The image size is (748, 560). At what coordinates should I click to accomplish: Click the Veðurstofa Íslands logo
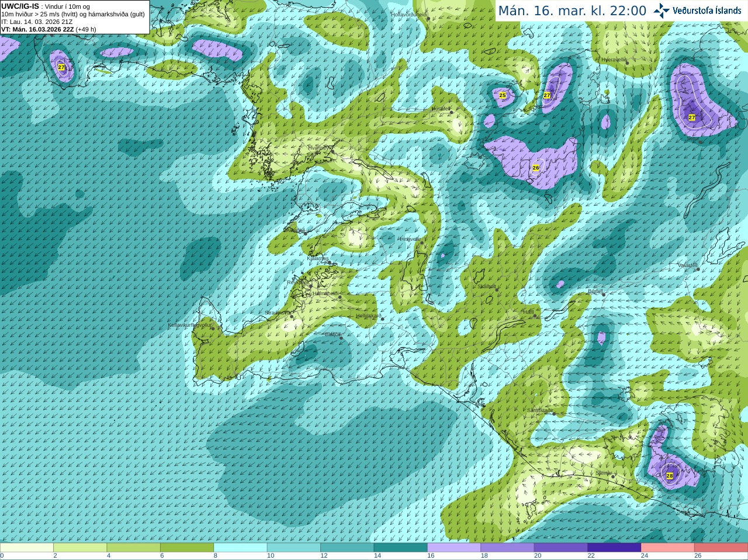pyautogui.click(x=697, y=11)
